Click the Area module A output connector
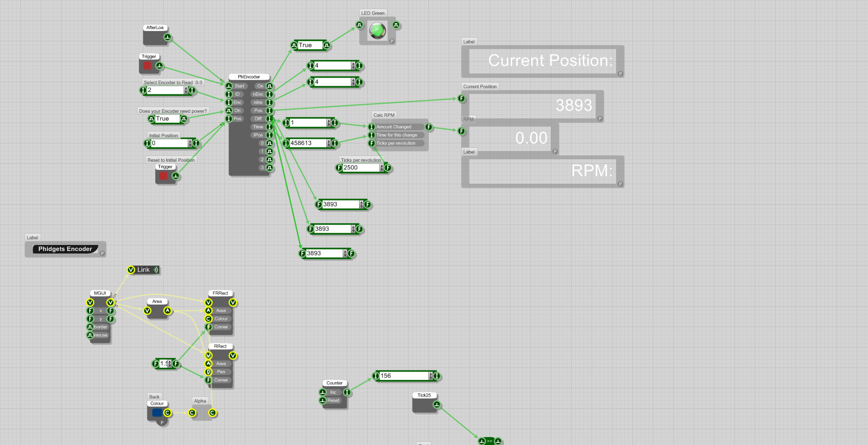 167,311
